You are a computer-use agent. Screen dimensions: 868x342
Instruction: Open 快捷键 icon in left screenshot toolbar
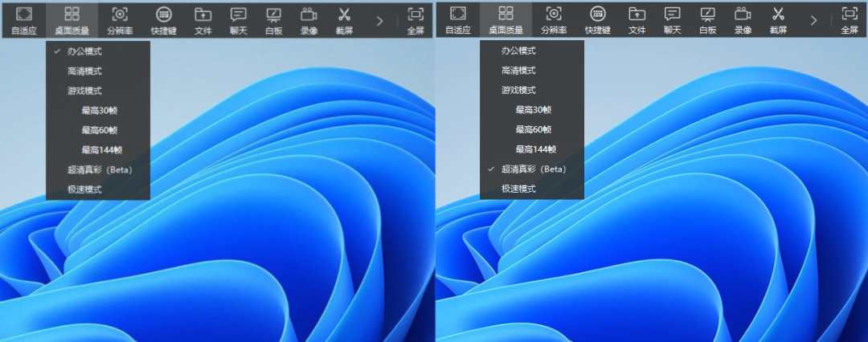point(163,14)
